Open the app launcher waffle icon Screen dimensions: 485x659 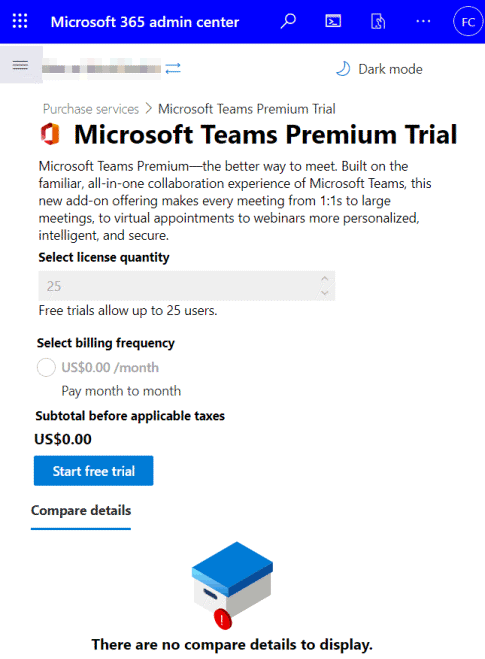[x=20, y=21]
